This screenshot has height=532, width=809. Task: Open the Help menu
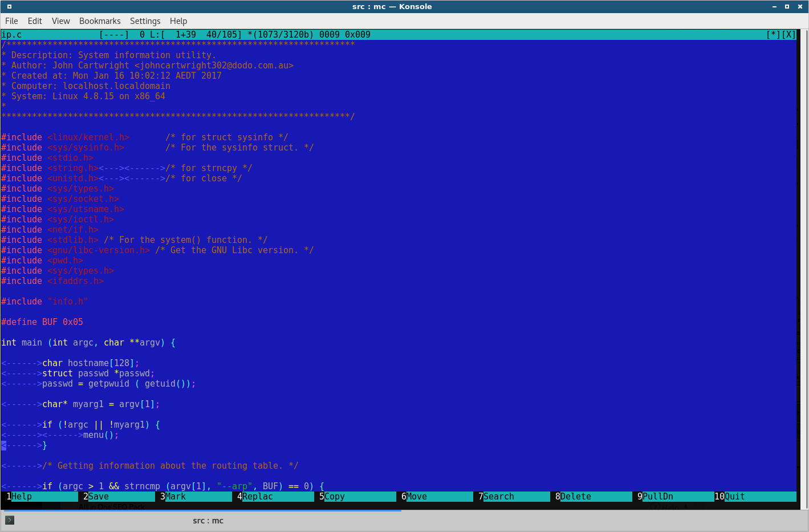178,21
